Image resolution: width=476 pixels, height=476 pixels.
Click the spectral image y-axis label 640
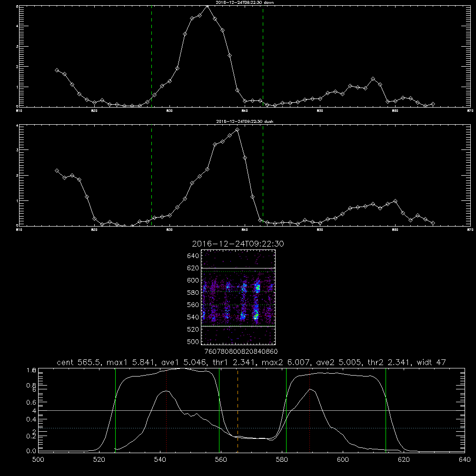coord(193,256)
